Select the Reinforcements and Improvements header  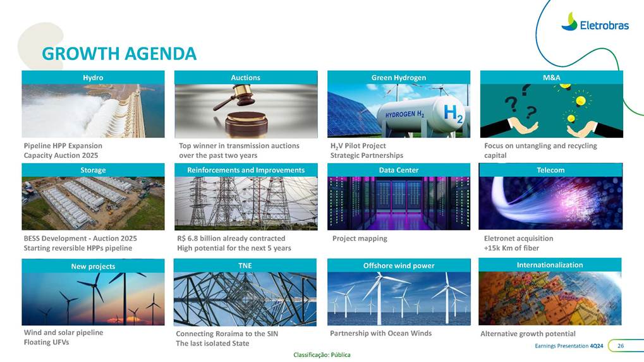pyautogui.click(x=245, y=170)
